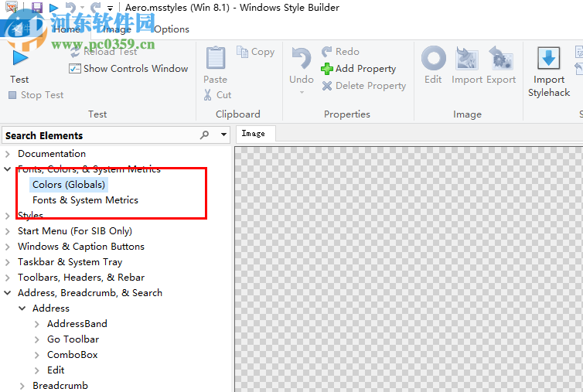Viewport: 583px width, 392px height.
Task: Click the Redo icon
Action: (x=326, y=51)
